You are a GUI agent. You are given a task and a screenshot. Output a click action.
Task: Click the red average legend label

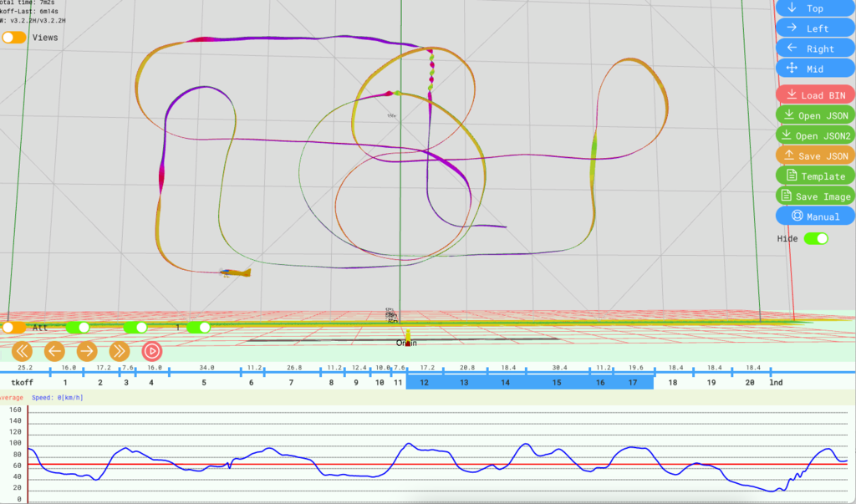[x=11, y=398]
